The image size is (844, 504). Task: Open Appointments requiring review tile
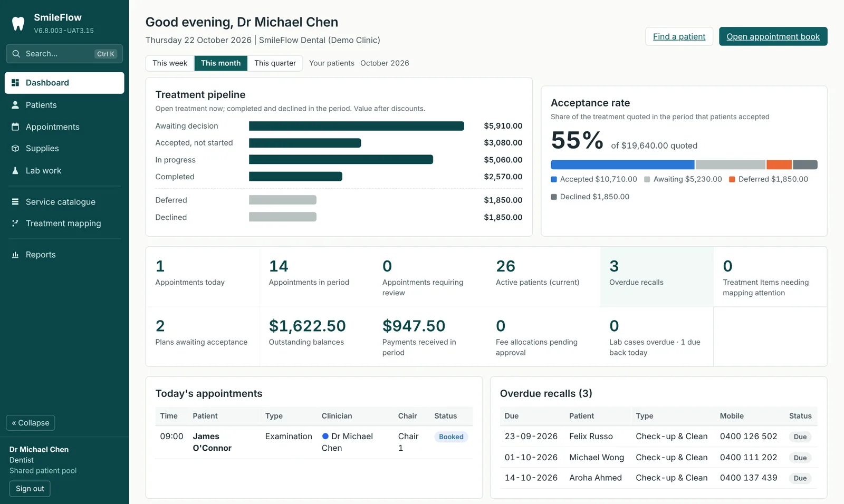pyautogui.click(x=430, y=277)
